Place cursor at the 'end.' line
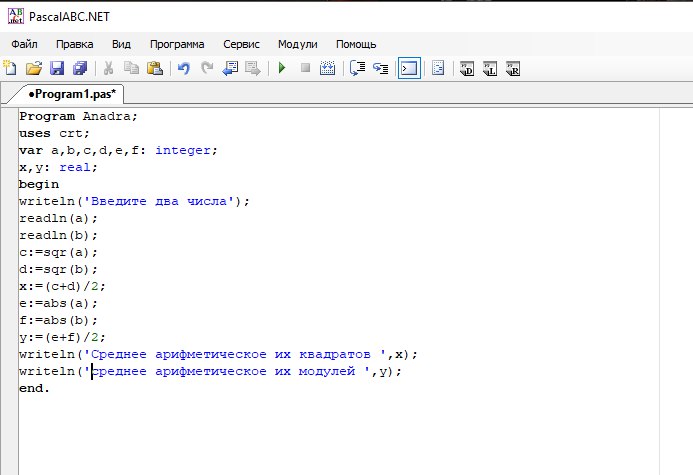693x475 pixels. [34, 388]
